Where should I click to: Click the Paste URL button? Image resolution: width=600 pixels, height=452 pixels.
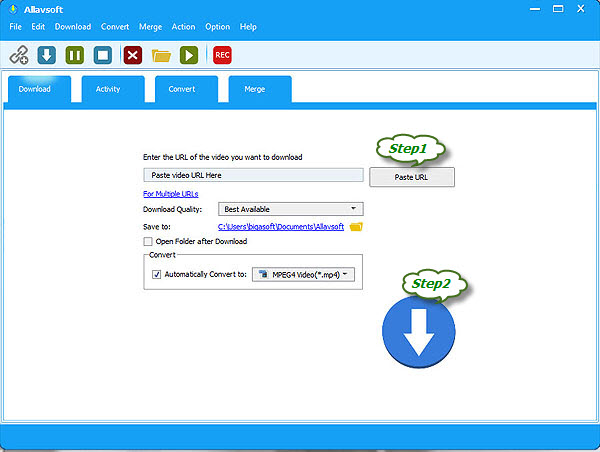412,177
